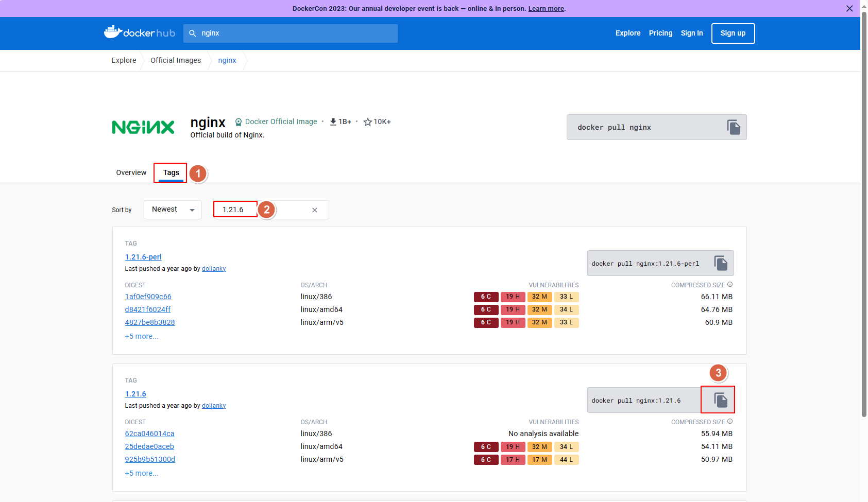Click the 55.94 MB size value

(x=717, y=434)
